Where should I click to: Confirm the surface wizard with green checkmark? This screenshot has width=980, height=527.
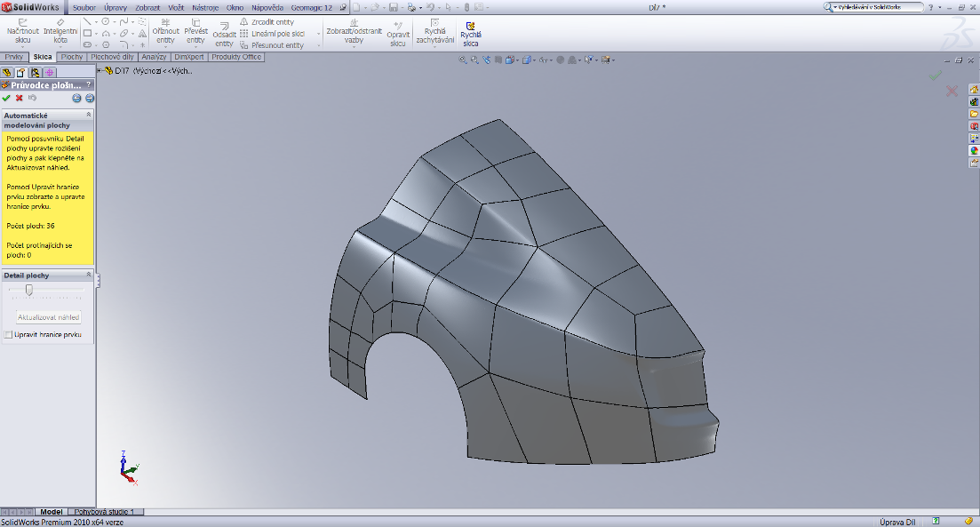(x=6, y=98)
